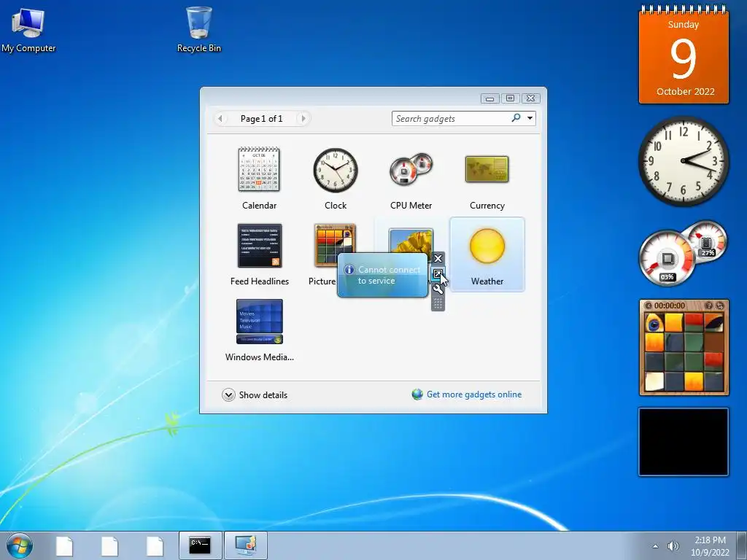Minimize the gadget gallery window
747x560 pixels.
pyautogui.click(x=489, y=98)
